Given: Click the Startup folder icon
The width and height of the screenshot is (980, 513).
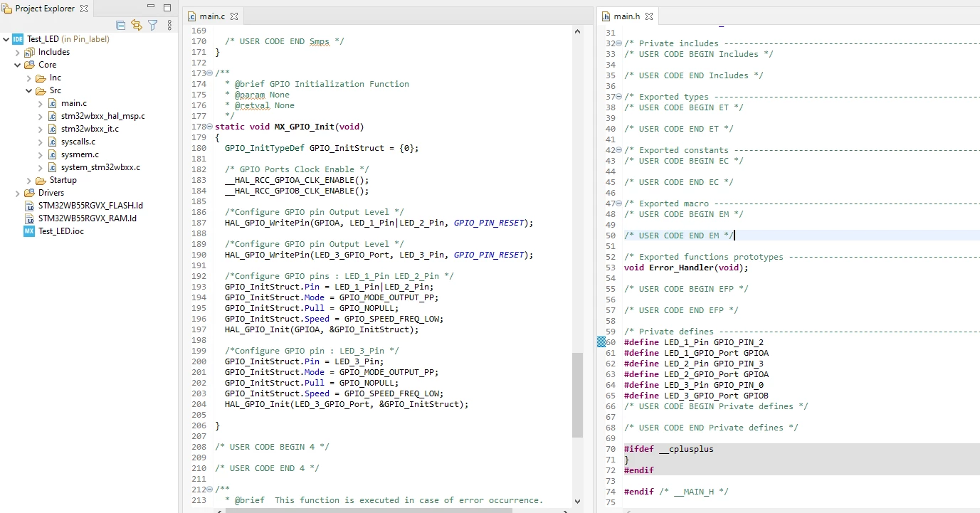Looking at the screenshot, I should pos(41,180).
